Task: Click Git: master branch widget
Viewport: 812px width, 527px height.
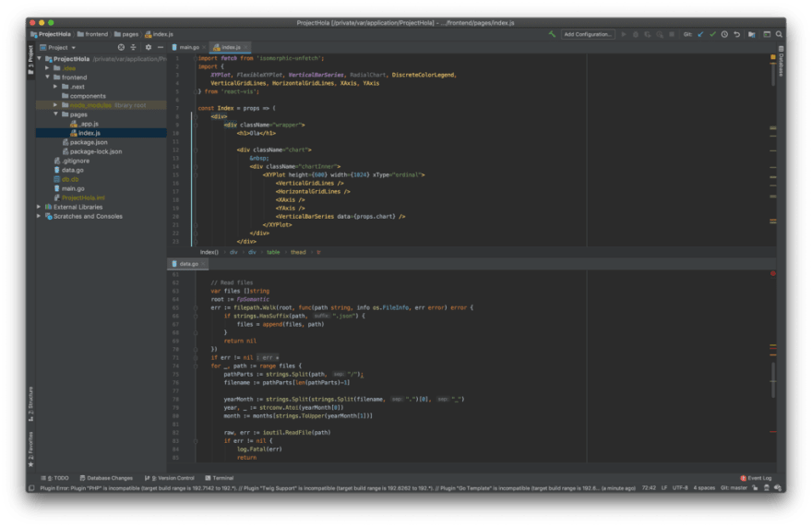Action: [x=734, y=488]
